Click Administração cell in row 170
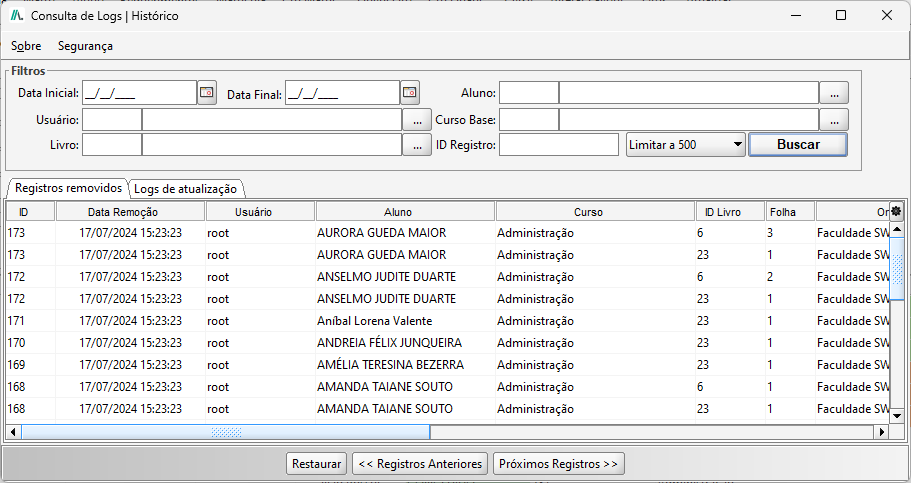 (596, 343)
